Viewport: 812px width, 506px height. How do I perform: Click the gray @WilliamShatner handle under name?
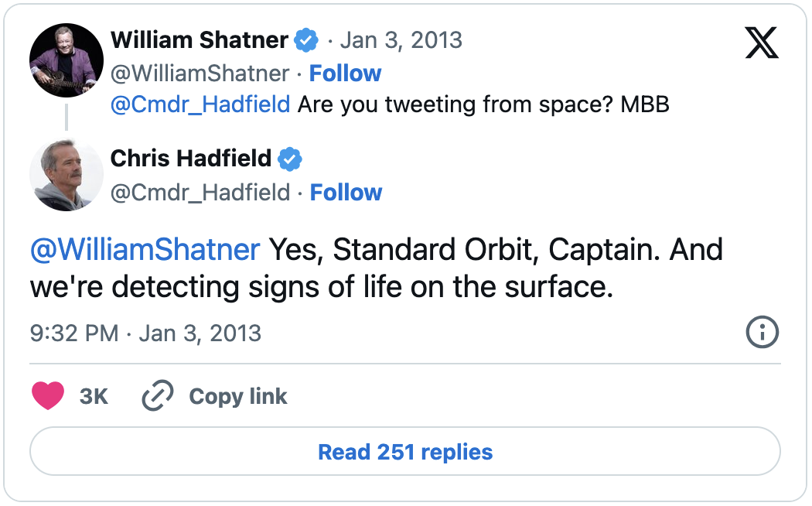pyautogui.click(x=200, y=74)
